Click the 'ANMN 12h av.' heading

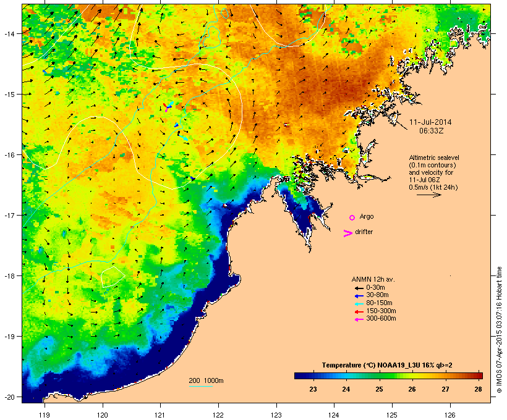(373, 279)
